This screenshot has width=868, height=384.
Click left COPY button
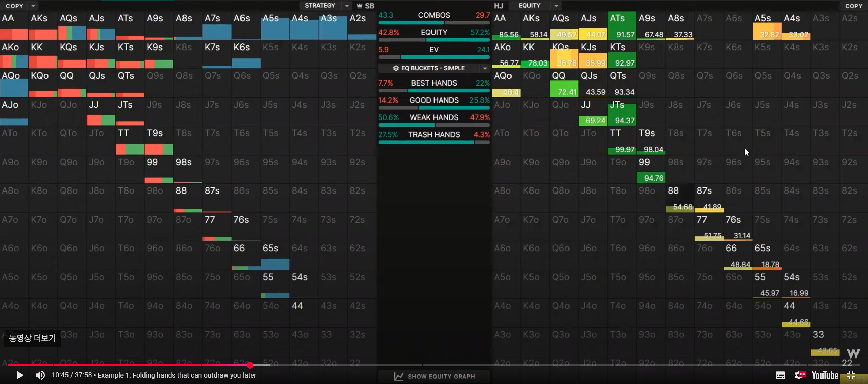[x=15, y=6]
